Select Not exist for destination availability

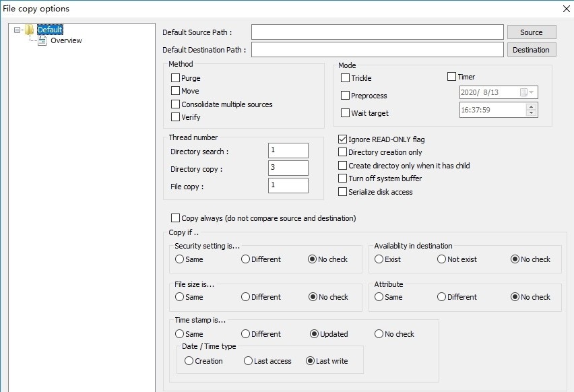(441, 259)
